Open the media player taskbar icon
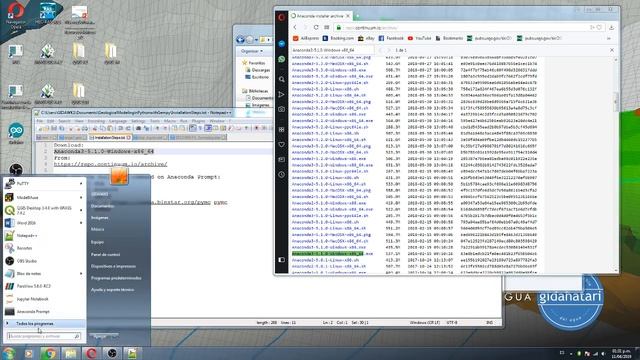Screen dimensions: 640x360 tap(29, 353)
